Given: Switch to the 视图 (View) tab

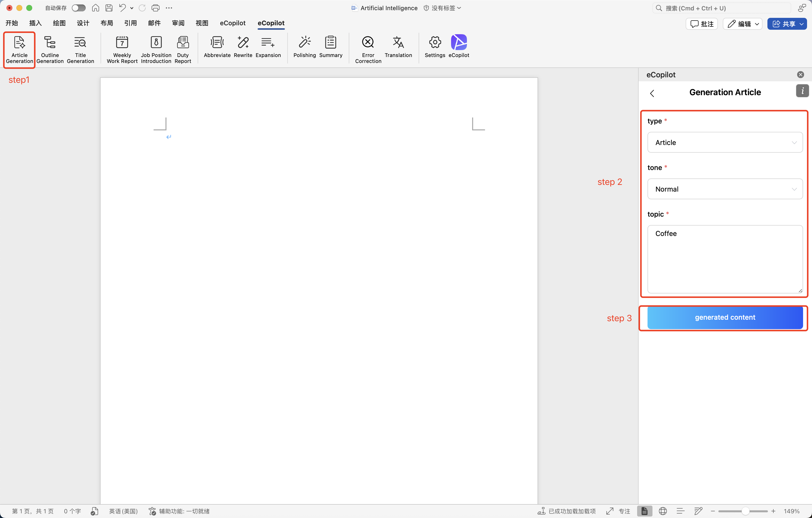Looking at the screenshot, I should [x=202, y=23].
